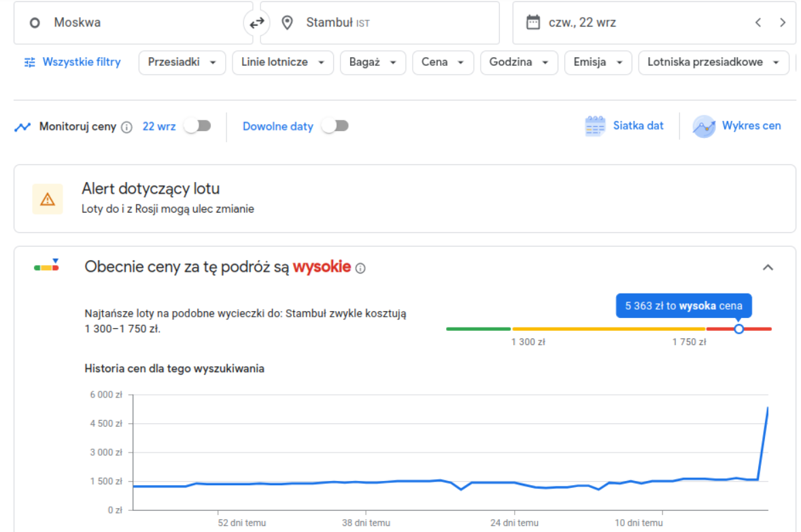Image resolution: width=801 pixels, height=532 pixels.
Task: Click Historia cen dla tego wyszukiwania heading
Action: point(174,369)
